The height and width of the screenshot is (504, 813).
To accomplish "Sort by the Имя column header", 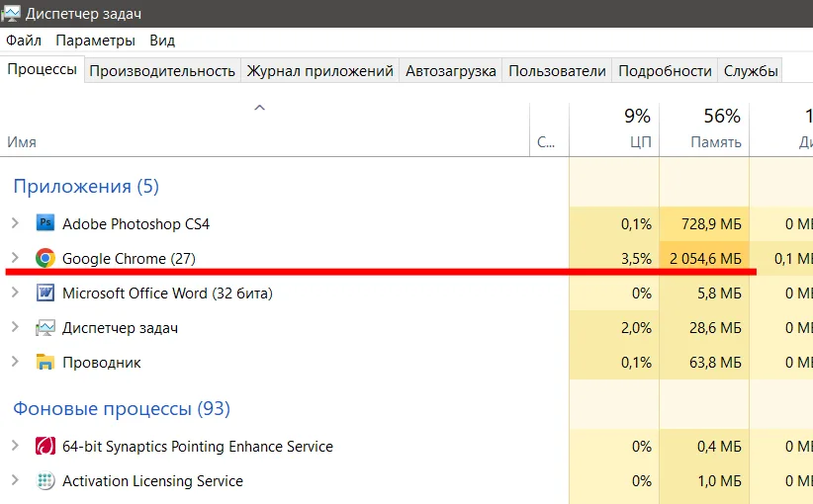I will click(264, 129).
